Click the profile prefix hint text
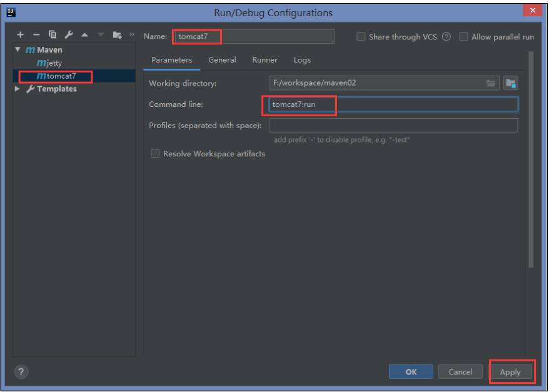Screen dimensions: 549x392 [x=342, y=140]
